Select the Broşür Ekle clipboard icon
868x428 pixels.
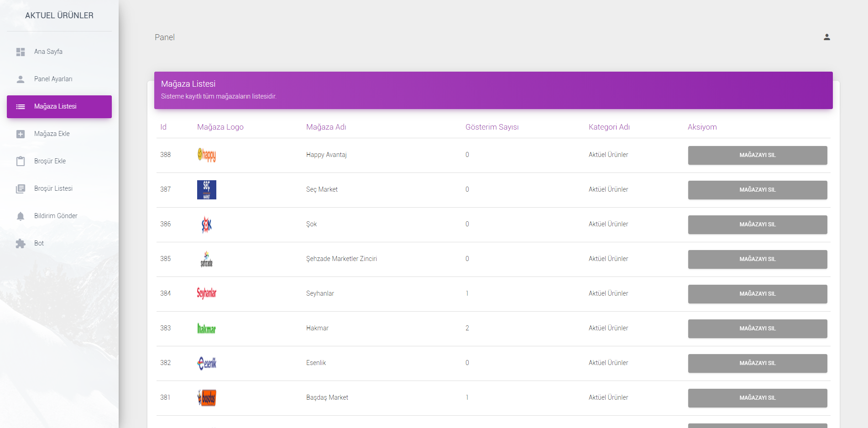point(21,161)
